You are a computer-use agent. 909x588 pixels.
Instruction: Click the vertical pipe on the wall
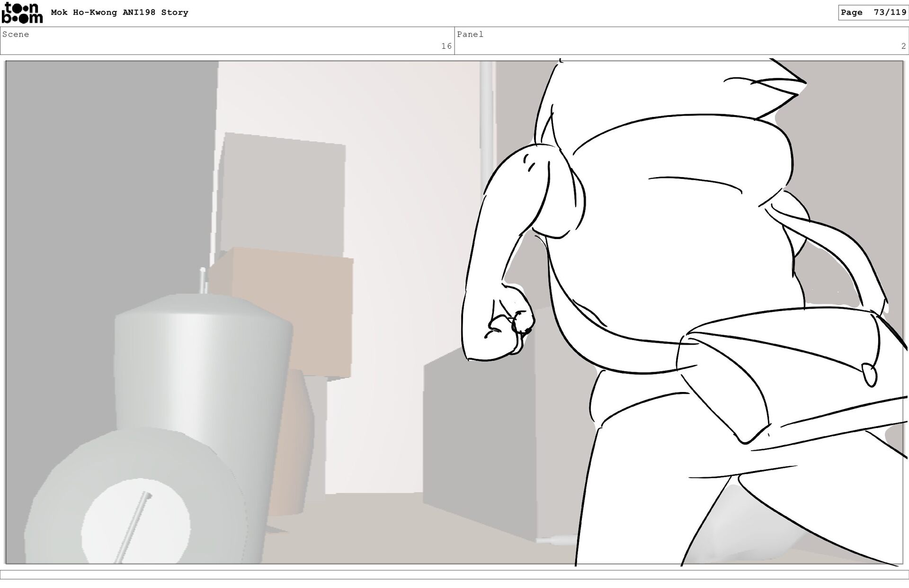pos(486,118)
